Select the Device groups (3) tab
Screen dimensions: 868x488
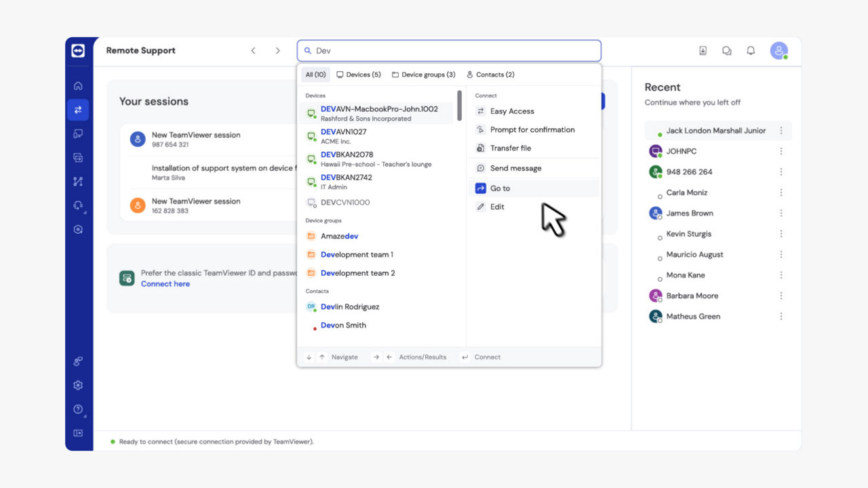[x=424, y=75]
